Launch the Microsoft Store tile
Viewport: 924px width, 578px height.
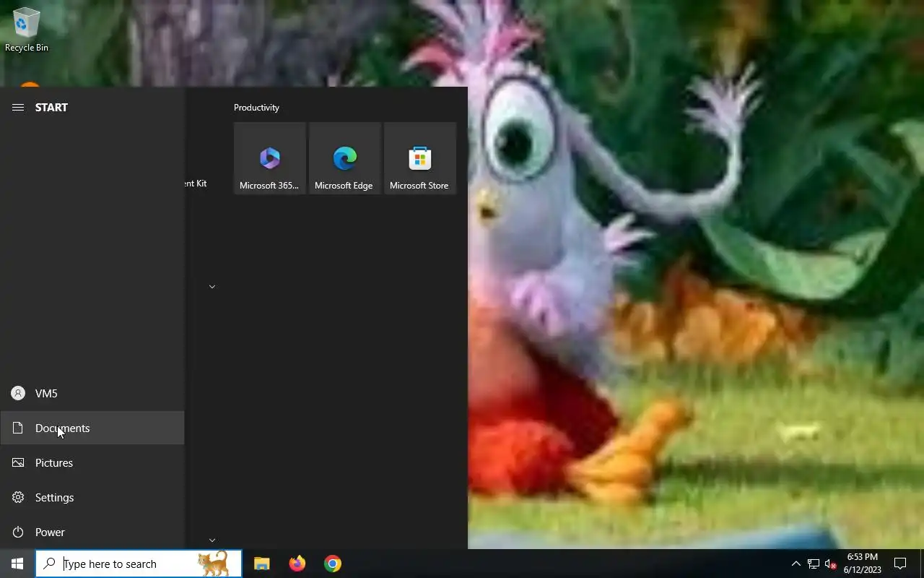pyautogui.click(x=420, y=158)
